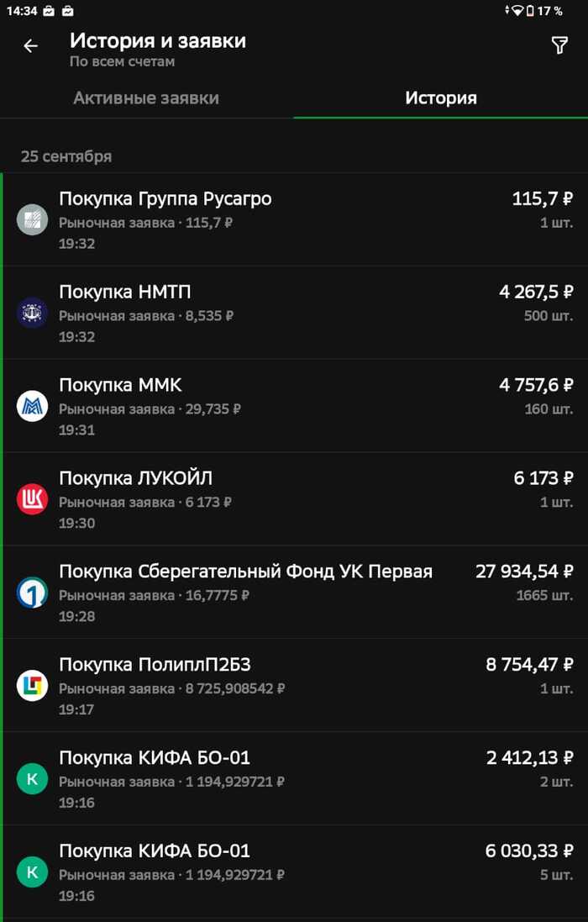The image size is (588, 922).
Task: Tap the УК Первая fund logo icon
Action: click(x=33, y=593)
